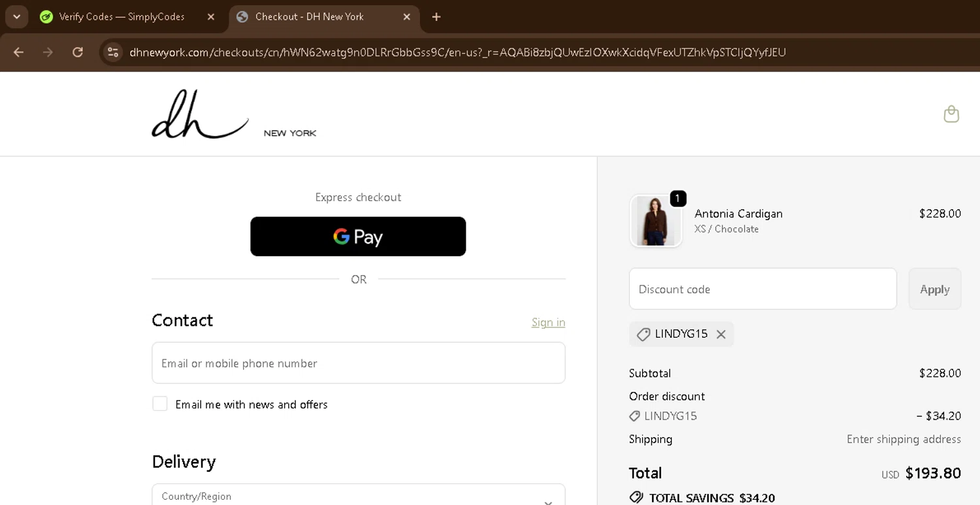Click the Antonia Cardigan product thumbnail
Viewport: 980px width, 505px height.
[x=656, y=221]
